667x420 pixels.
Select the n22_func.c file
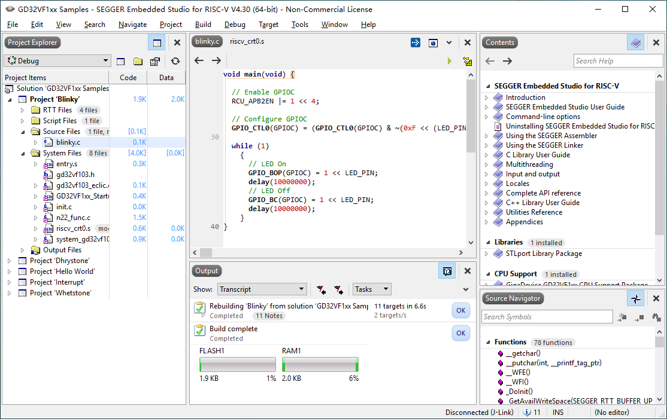coord(73,217)
